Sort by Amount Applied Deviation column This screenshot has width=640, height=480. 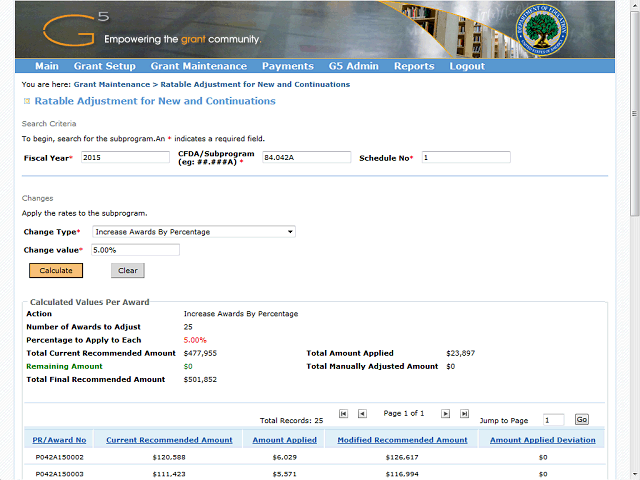[542, 440]
